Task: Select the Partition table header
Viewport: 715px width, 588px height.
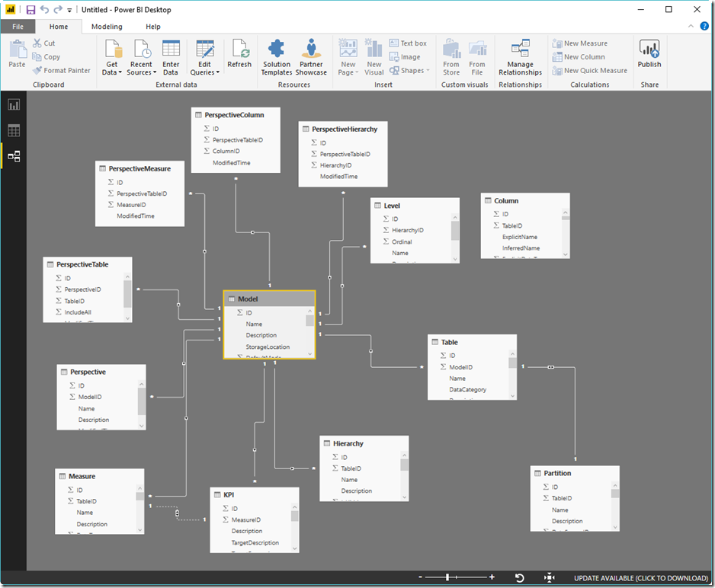Action: (575, 473)
